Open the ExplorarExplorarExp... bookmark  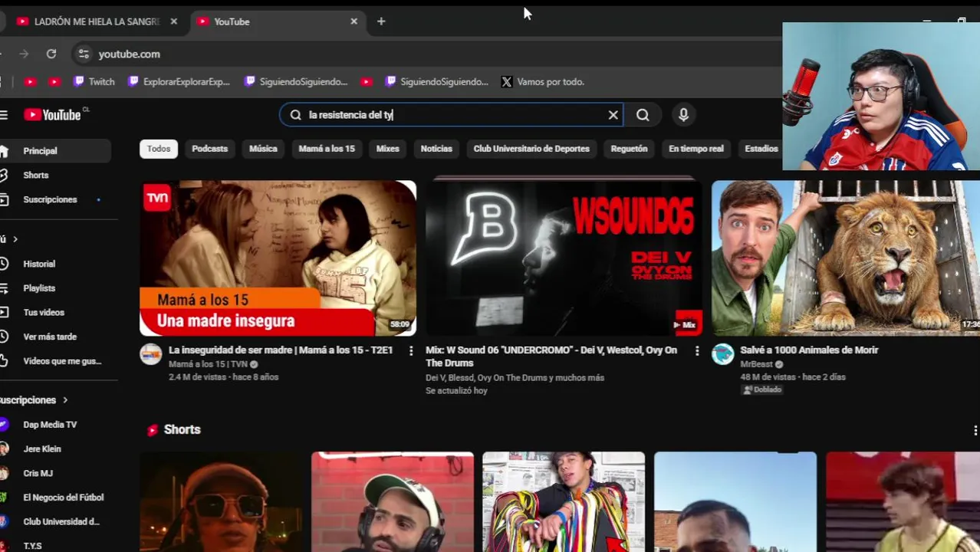[179, 81]
